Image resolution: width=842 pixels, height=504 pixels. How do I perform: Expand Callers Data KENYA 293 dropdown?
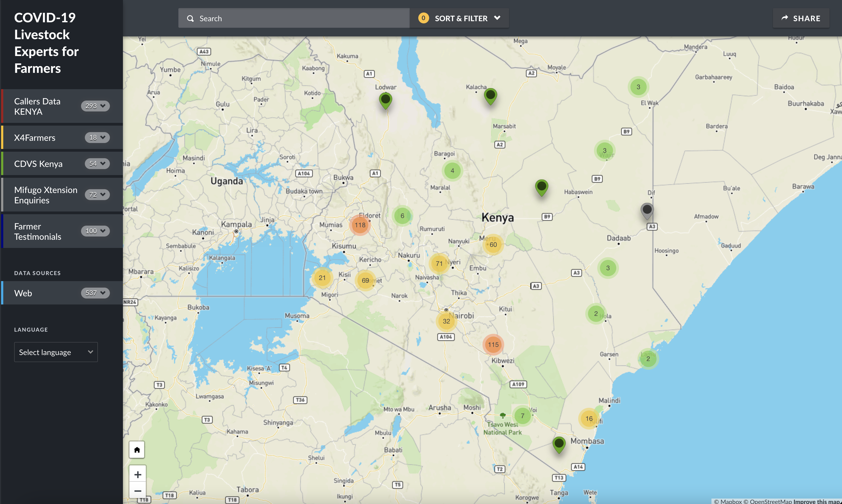click(95, 106)
